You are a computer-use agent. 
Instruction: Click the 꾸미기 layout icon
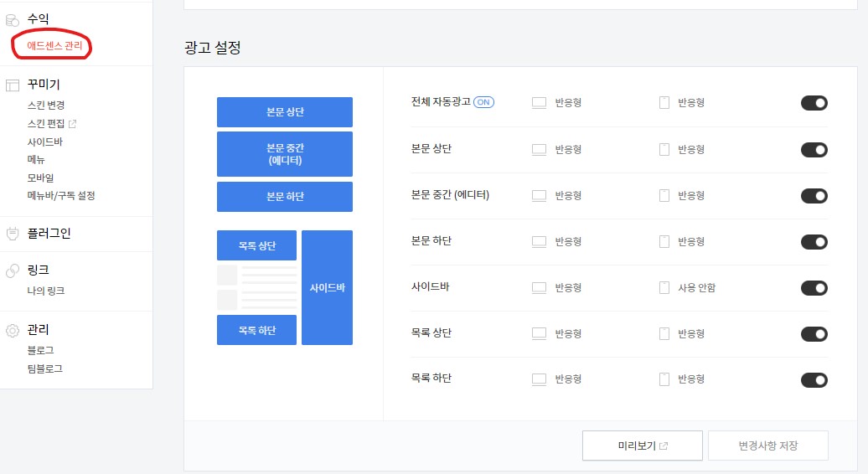pos(13,85)
